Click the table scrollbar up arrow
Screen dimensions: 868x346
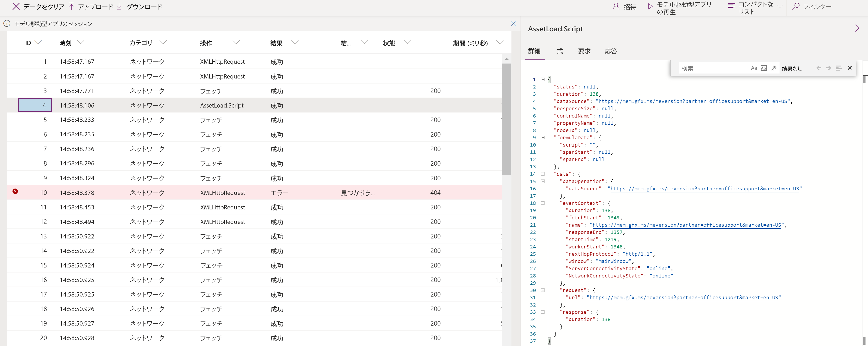pos(506,59)
